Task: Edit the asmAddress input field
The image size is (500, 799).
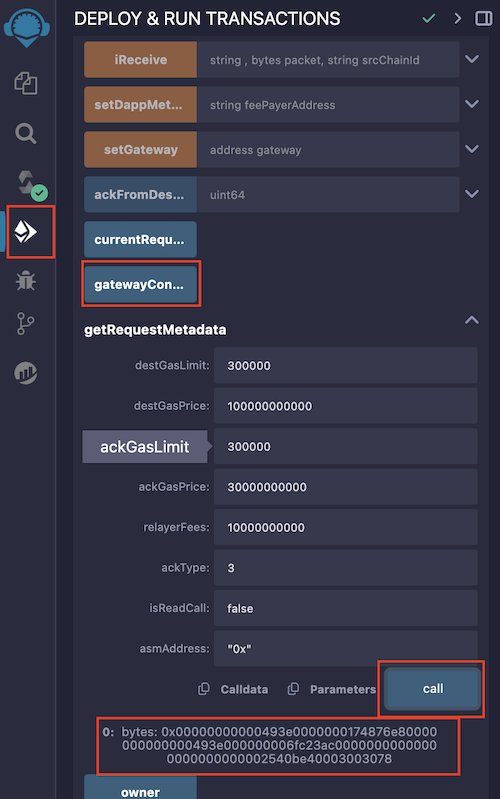Action: [346, 648]
